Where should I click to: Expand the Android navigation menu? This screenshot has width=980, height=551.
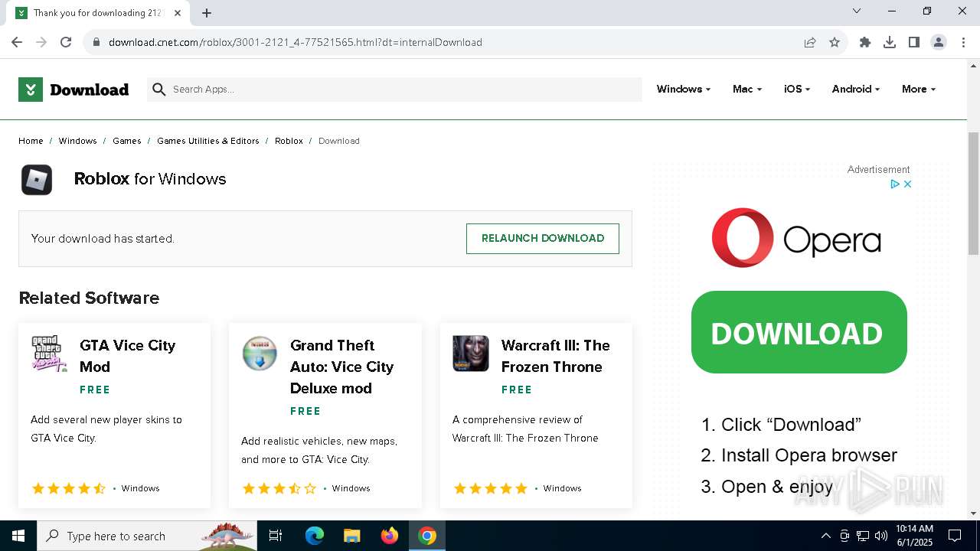856,90
